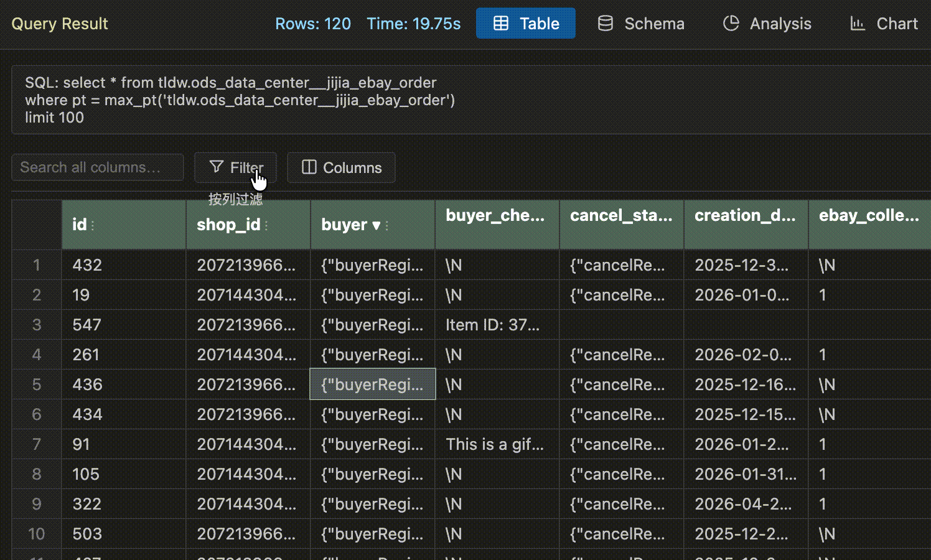The height and width of the screenshot is (560, 931).
Task: Open the buyer column menu dots
Action: [x=387, y=225]
